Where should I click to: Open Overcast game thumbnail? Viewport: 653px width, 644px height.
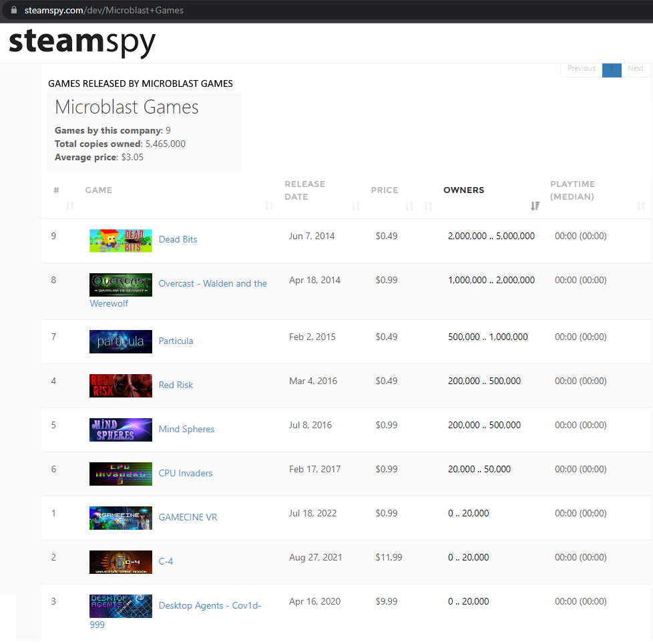(121, 285)
